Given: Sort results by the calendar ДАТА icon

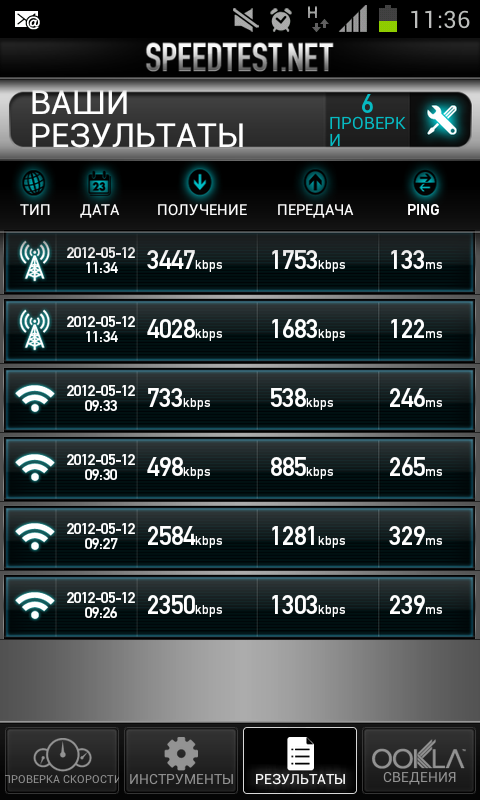Looking at the screenshot, I should (x=99, y=183).
